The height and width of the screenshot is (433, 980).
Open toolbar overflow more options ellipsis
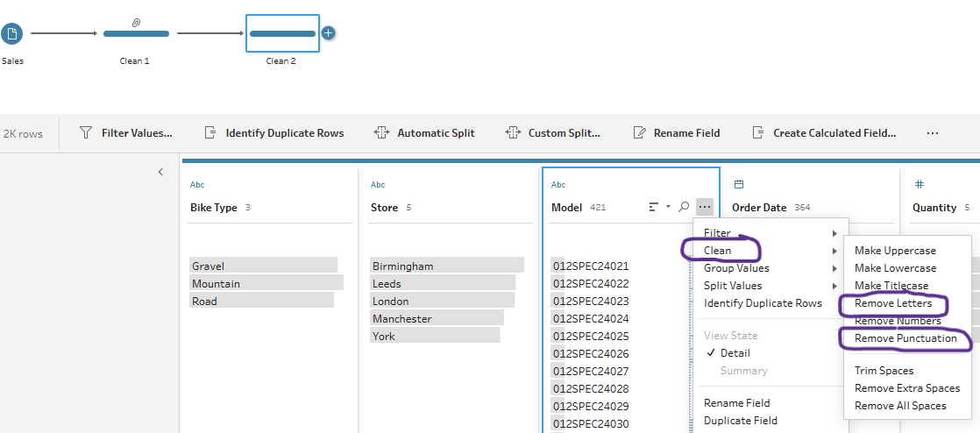(x=932, y=133)
